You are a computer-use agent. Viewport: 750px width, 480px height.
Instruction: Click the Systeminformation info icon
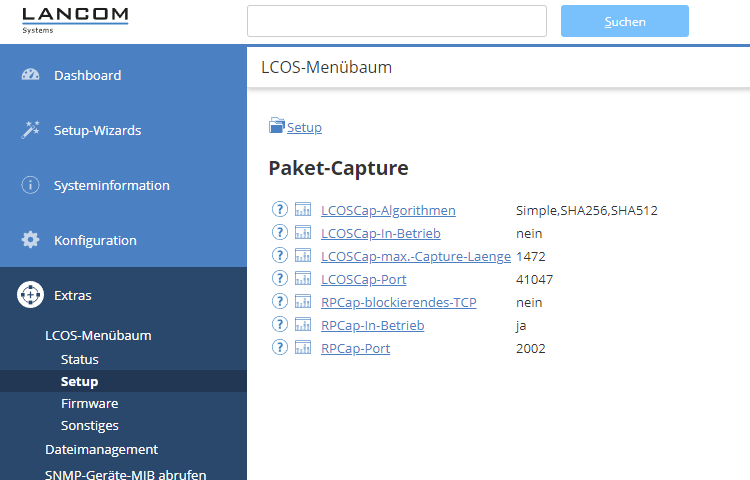(x=30, y=185)
